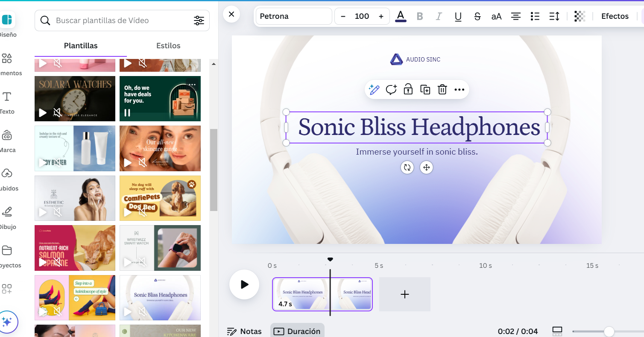Delete the selected text element
Image resolution: width=644 pixels, height=337 pixels.
tap(442, 90)
